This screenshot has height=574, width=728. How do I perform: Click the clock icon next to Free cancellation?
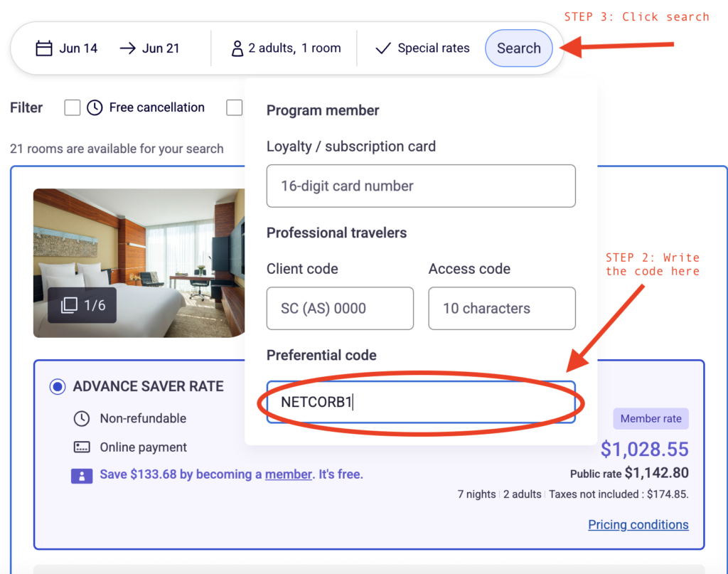[x=95, y=107]
